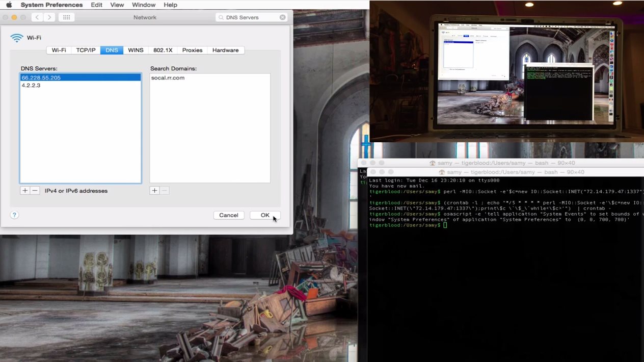This screenshot has height=362, width=644.
Task: Click the back navigation arrow
Action: coord(37,17)
